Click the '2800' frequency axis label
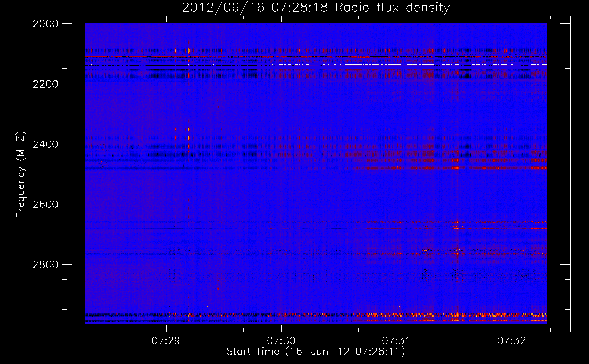 [x=46, y=264]
